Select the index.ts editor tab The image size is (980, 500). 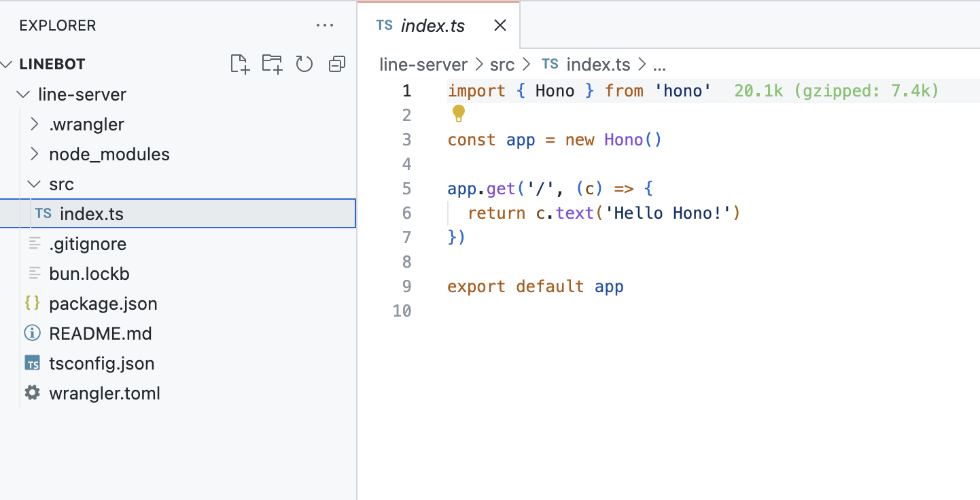click(x=438, y=24)
